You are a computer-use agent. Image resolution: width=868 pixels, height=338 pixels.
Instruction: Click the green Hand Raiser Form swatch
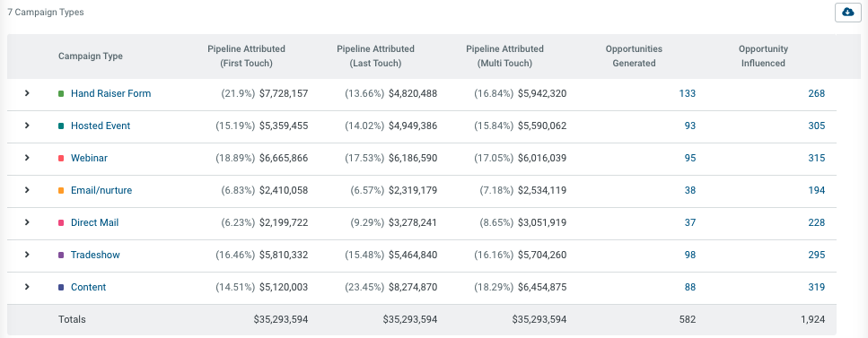pos(61,94)
